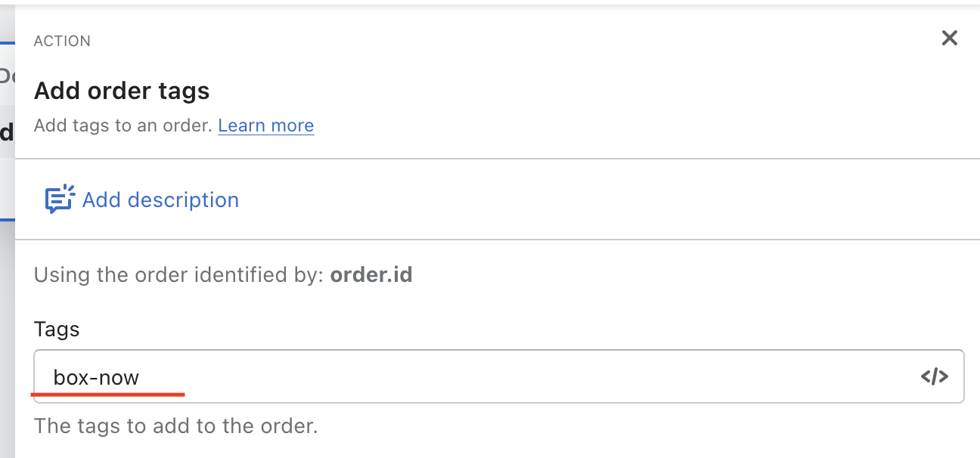The width and height of the screenshot is (980, 458).
Task: Click Using the order identified by text
Action: click(180, 274)
